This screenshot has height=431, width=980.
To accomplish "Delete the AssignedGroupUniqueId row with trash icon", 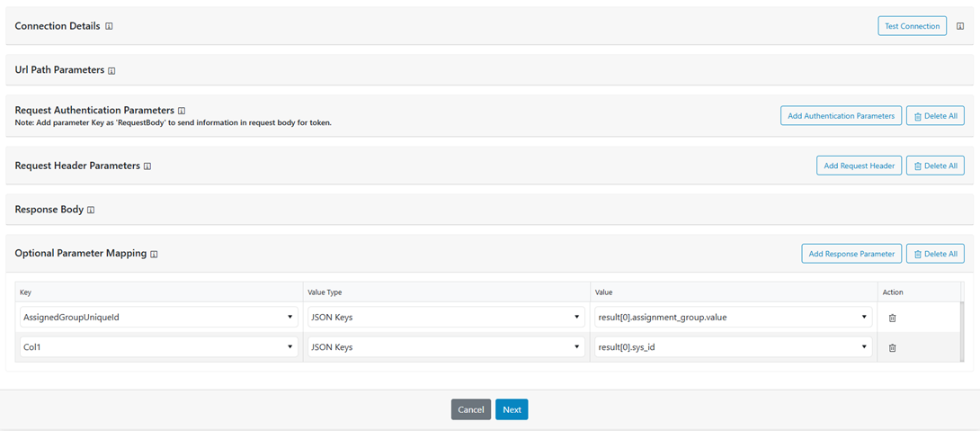I will tap(892, 318).
